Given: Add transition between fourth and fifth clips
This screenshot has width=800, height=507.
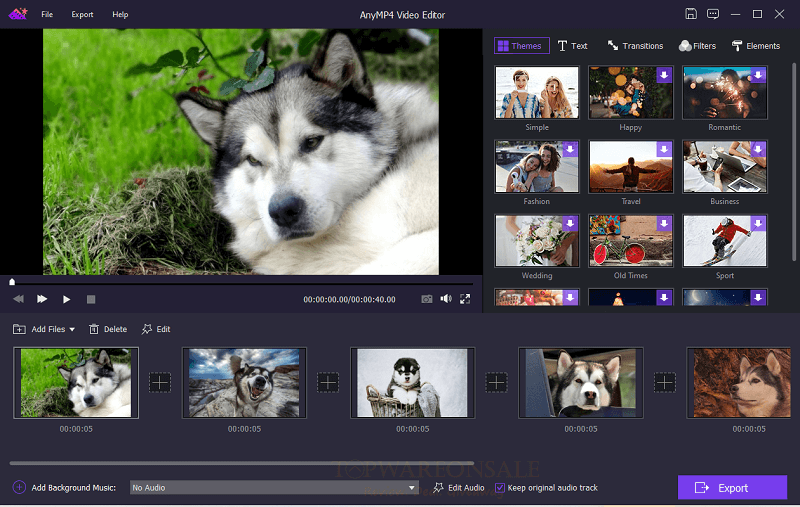Looking at the screenshot, I should (665, 383).
